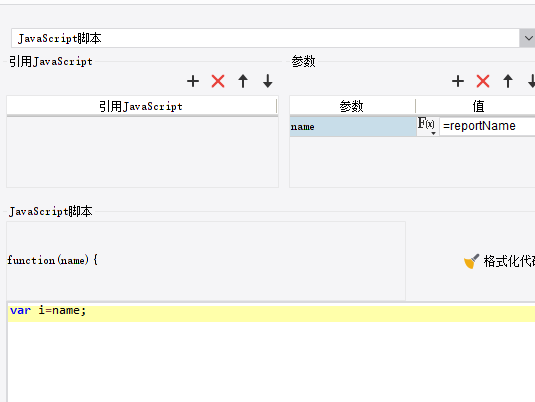Select the name parameter cell
The width and height of the screenshot is (535, 402).
353,127
